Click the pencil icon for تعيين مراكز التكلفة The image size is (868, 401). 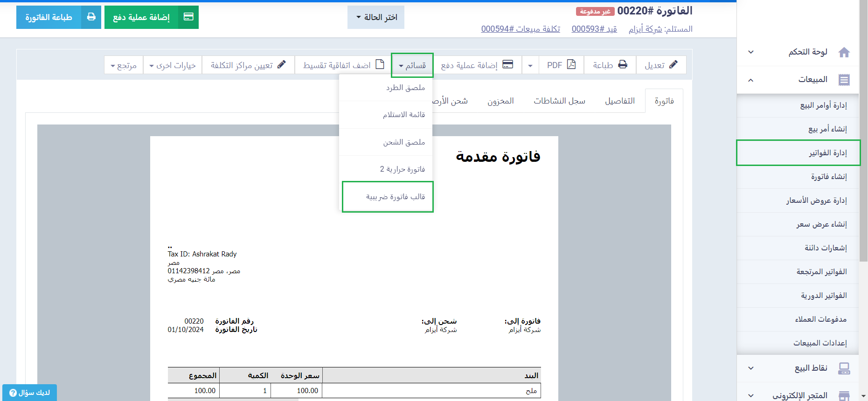pyautogui.click(x=281, y=65)
